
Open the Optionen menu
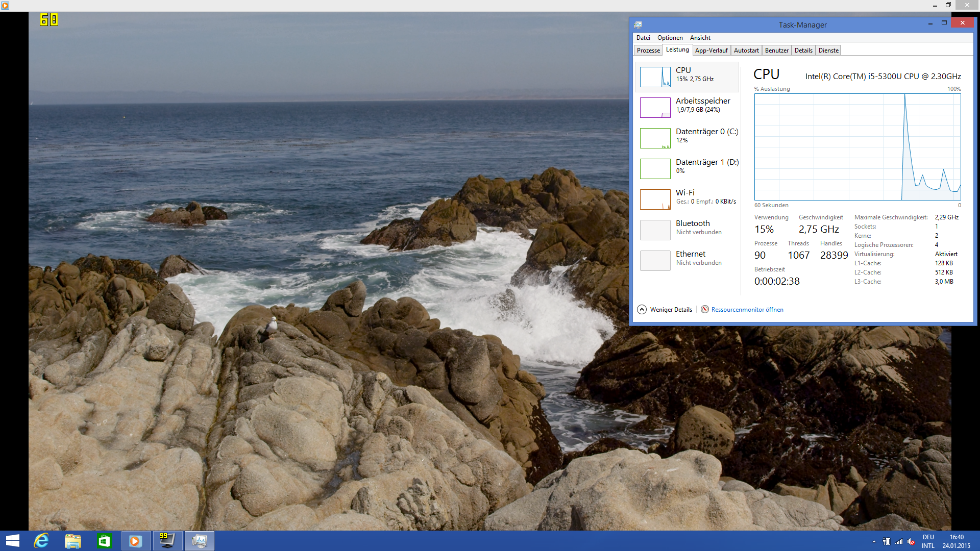point(670,38)
